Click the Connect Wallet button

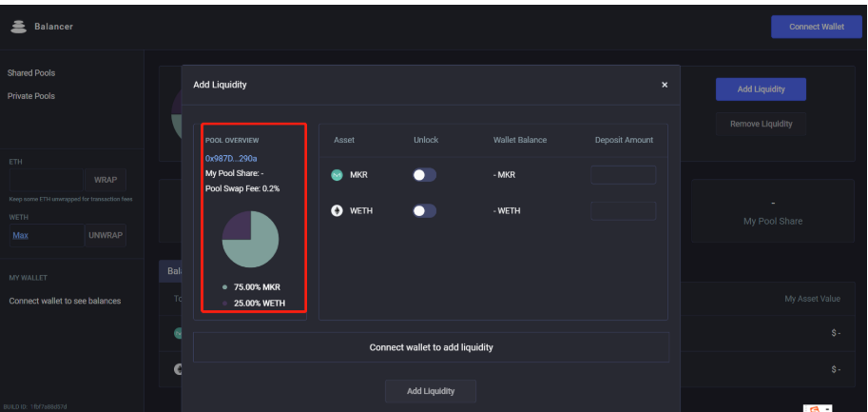point(817,27)
